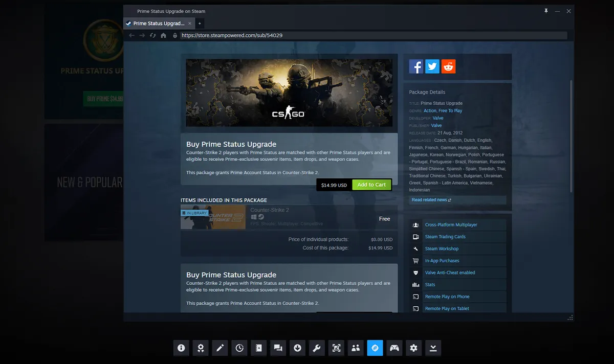Open the workshop wrench icon in overlay toolbar

(x=317, y=348)
